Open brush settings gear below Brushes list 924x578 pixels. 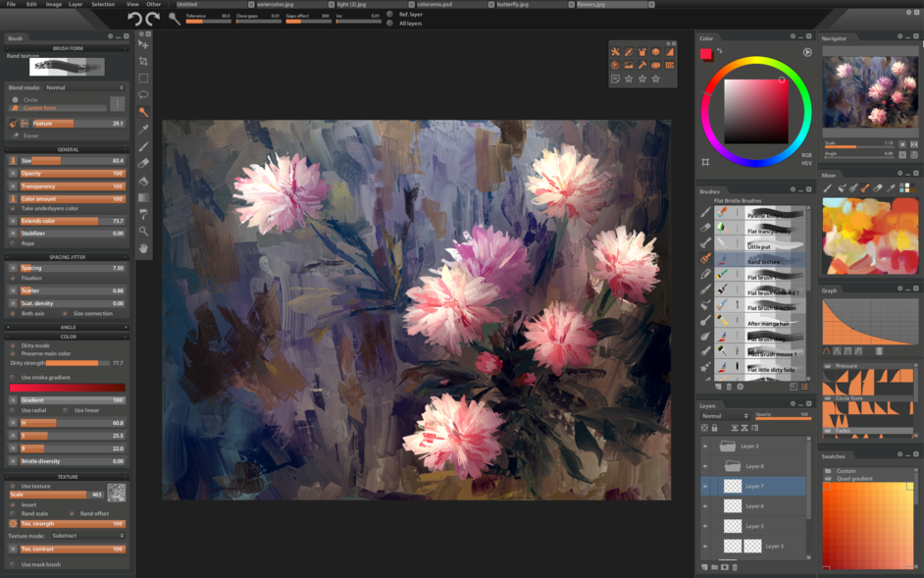(740, 387)
